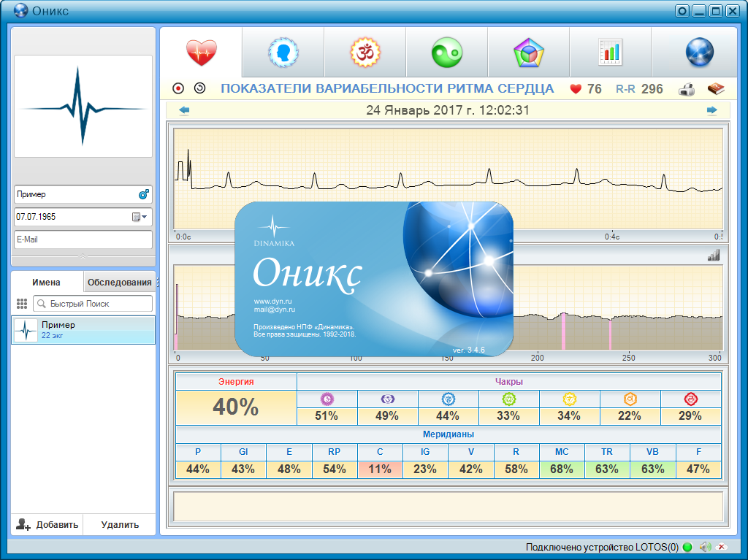Click the patient ECG logo thumbnail

[x=83, y=107]
